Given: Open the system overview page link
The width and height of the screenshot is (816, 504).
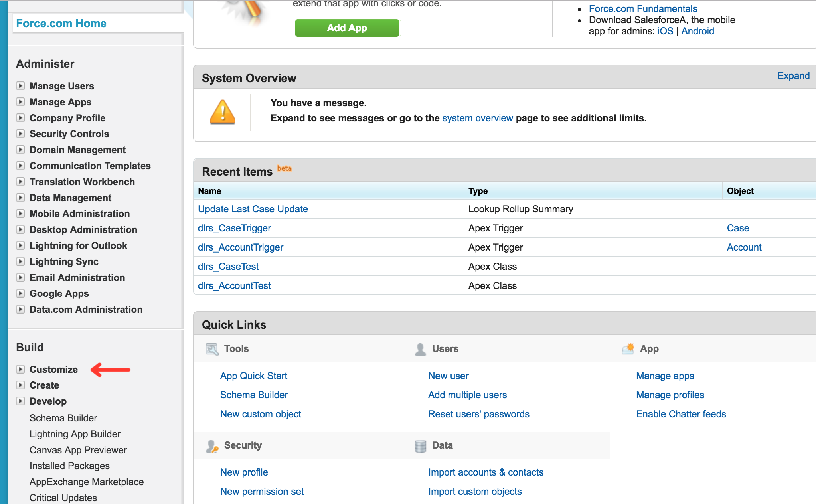Looking at the screenshot, I should point(478,118).
